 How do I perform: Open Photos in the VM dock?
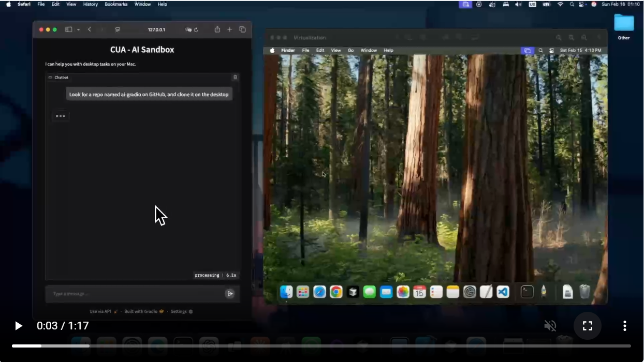coord(403,292)
